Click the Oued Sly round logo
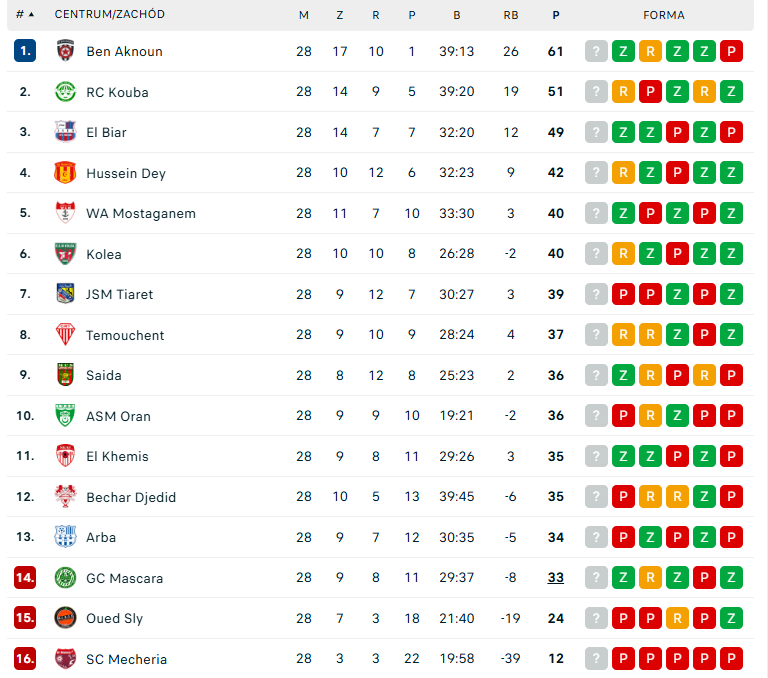768x678 pixels. click(65, 618)
